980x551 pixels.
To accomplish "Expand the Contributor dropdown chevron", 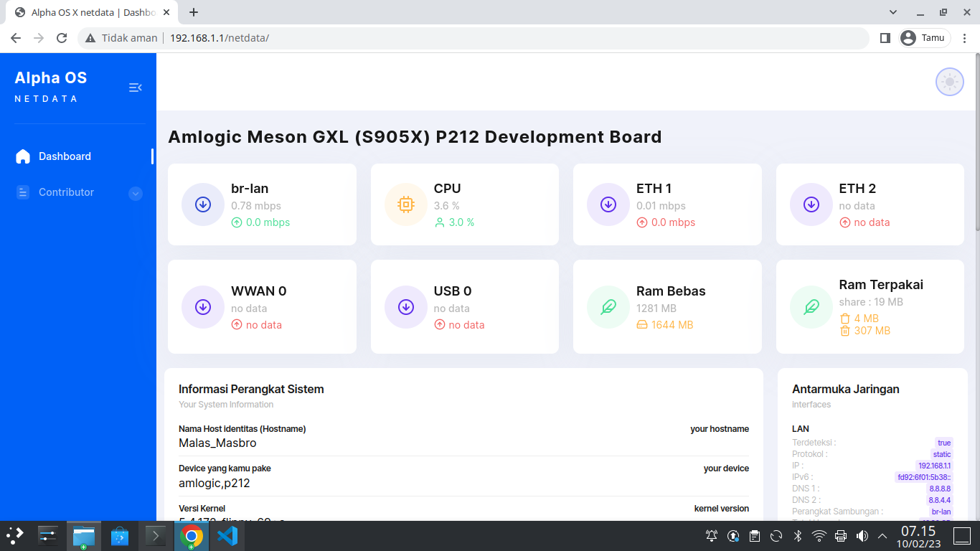I will (136, 193).
